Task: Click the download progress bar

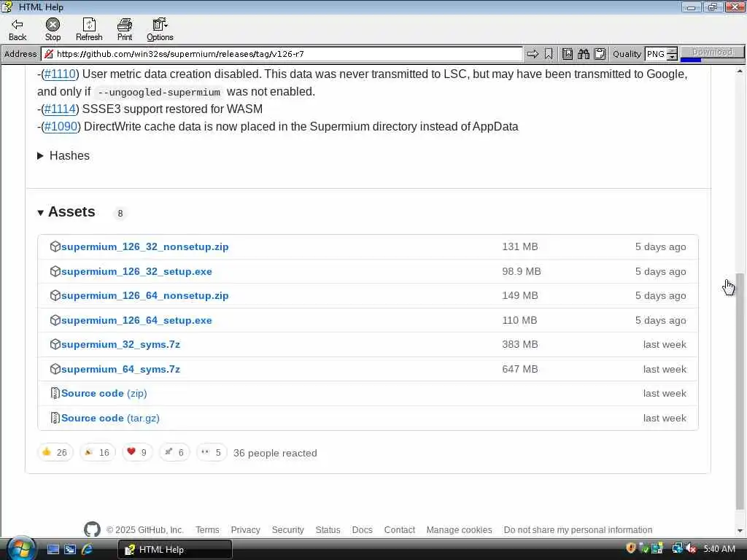Action: [712, 60]
